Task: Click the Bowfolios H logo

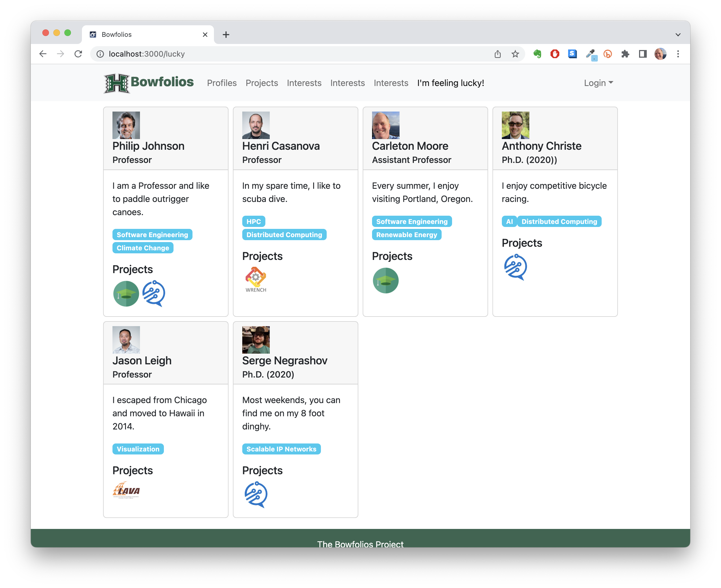Action: [116, 83]
